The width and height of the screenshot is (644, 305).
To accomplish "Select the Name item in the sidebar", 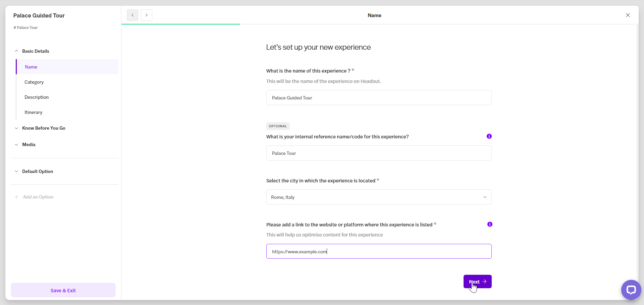I will tap(67, 67).
